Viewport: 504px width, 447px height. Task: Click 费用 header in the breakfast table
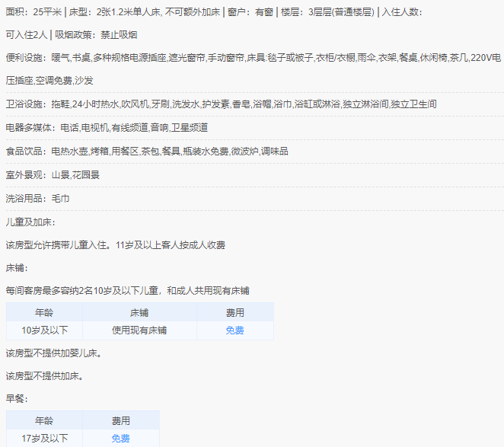pos(120,420)
